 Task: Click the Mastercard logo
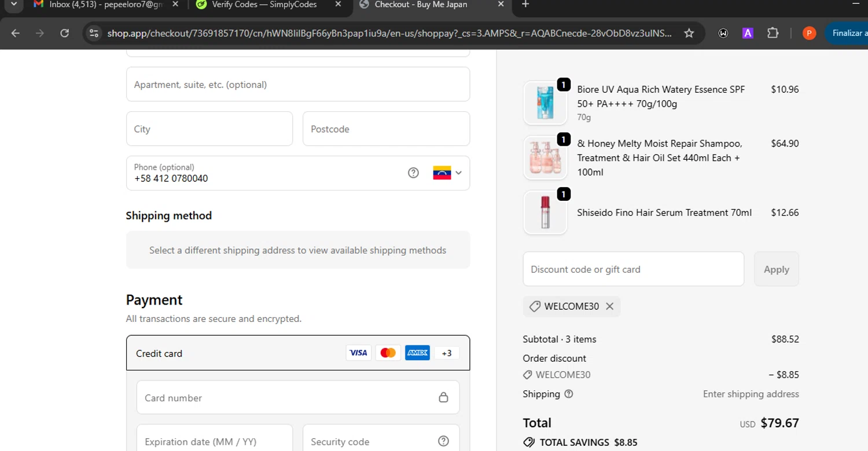[388, 353]
